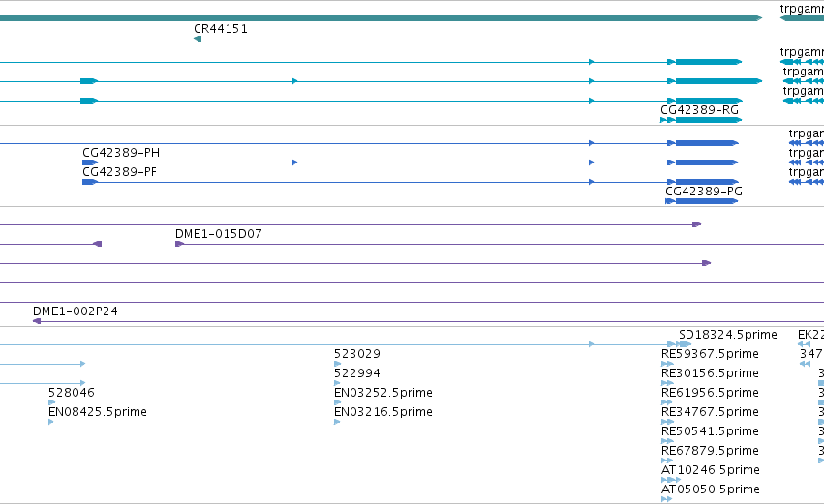Open the RE50541.5prime EST label

[x=710, y=431]
